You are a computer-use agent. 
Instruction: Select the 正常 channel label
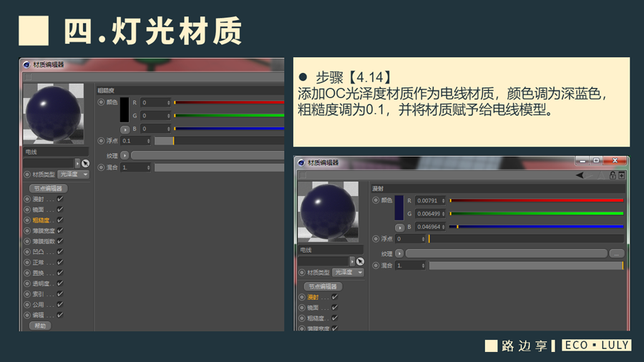point(38,263)
